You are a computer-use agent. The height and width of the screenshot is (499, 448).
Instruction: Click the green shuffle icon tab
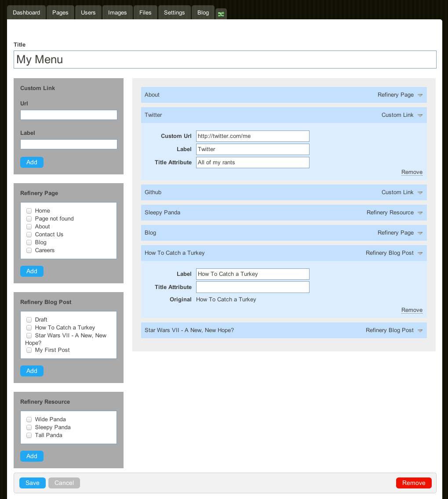[221, 14]
